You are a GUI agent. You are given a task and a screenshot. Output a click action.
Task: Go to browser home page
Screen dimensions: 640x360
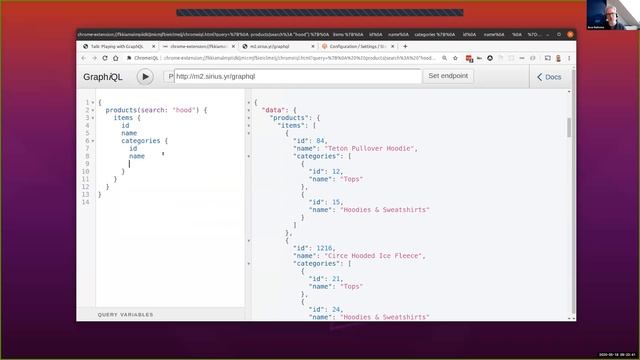point(116,58)
